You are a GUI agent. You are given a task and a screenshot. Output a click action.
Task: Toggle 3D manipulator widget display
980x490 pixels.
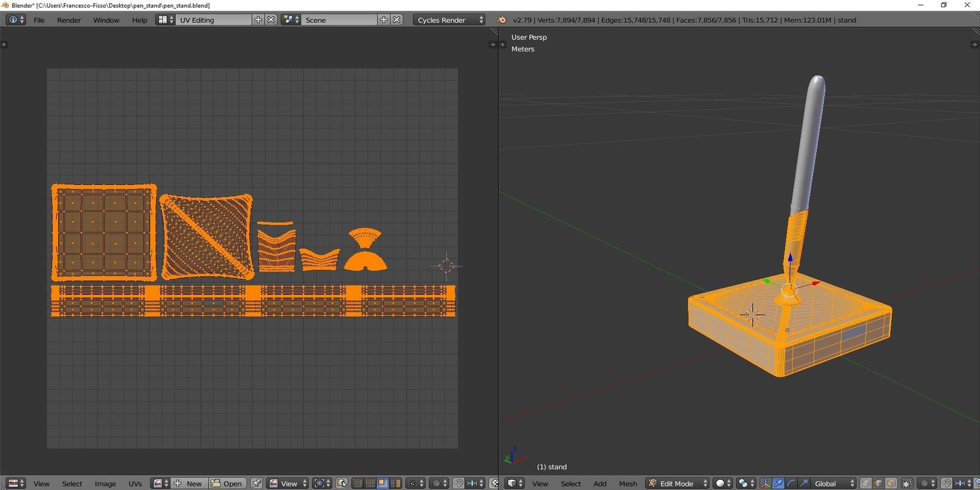click(766, 483)
